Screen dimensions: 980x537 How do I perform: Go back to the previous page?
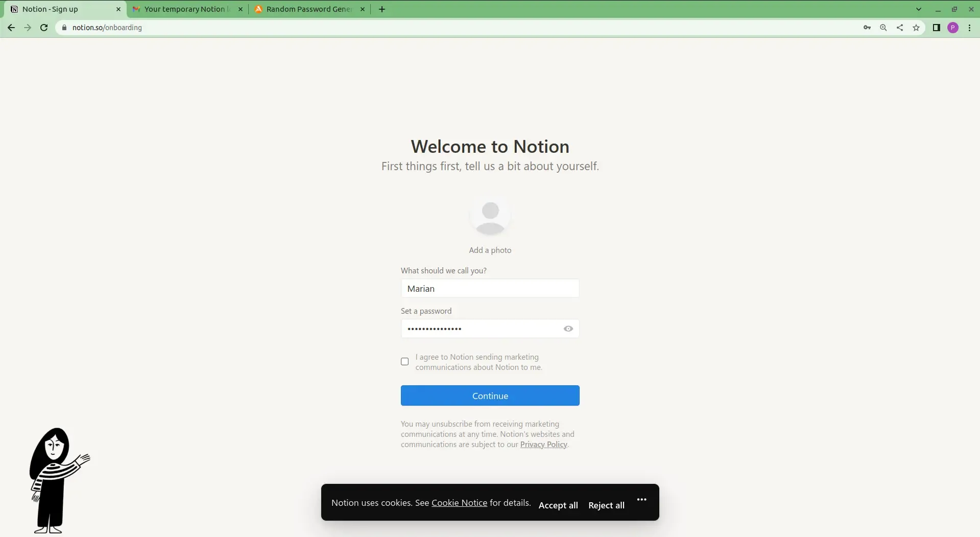pyautogui.click(x=11, y=28)
